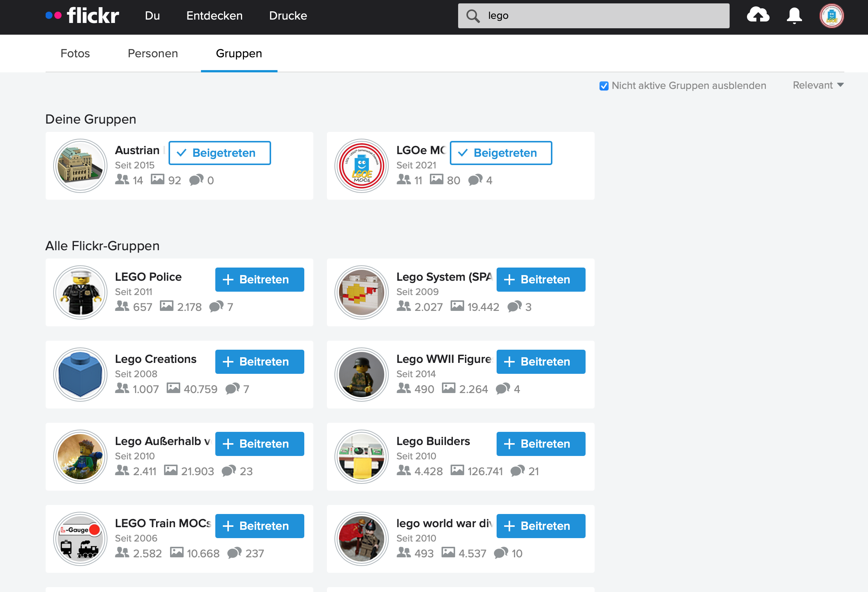Open the Du menu
Image resolution: width=868 pixels, height=592 pixels.
[153, 15]
